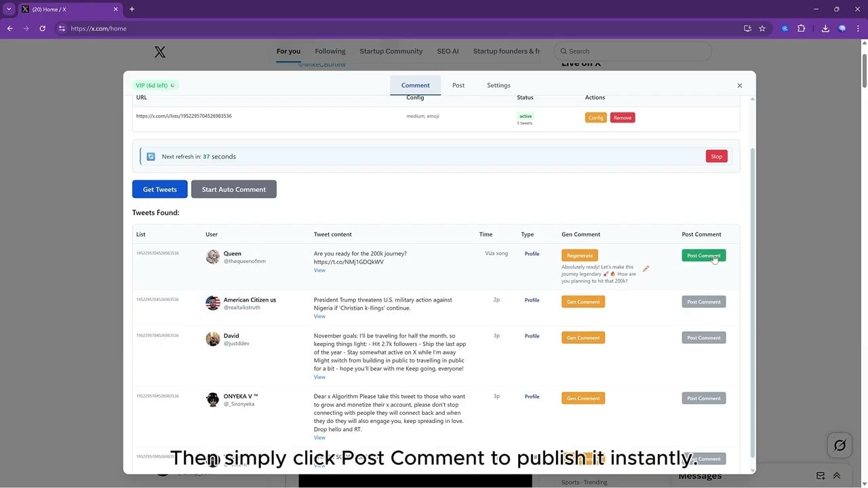Post Comment for ONYEKA V row
Viewport: 868px width, 488px height.
click(704, 399)
